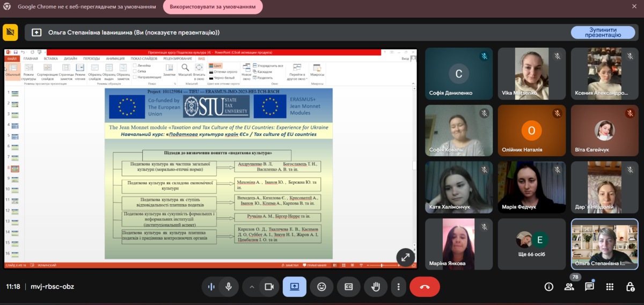Open the chat panel

(x=589, y=287)
